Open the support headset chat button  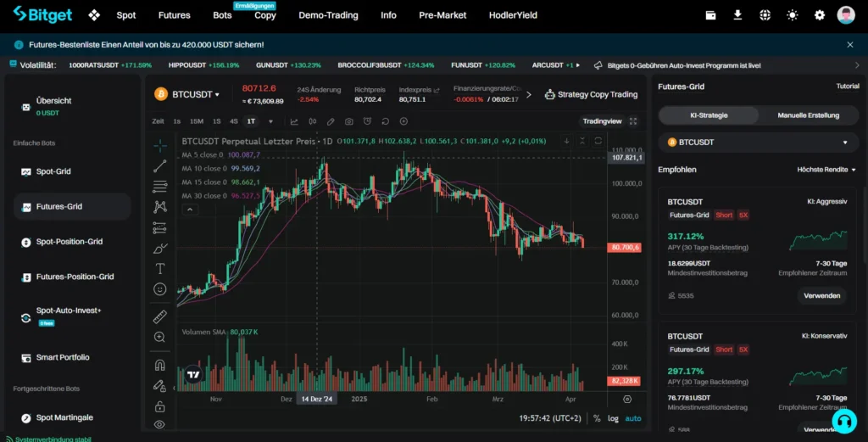pyautogui.click(x=843, y=422)
